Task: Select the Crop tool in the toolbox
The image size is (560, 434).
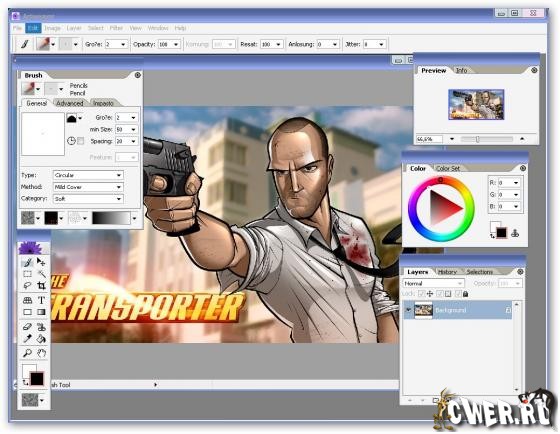Action: pos(41,285)
